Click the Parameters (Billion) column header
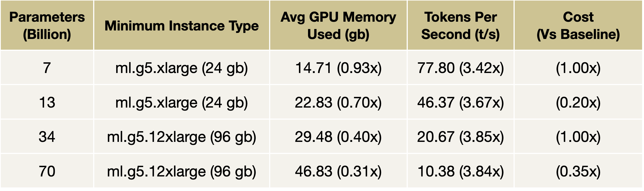 pos(47,26)
